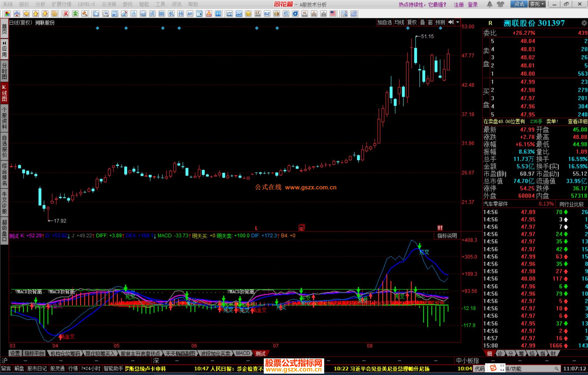Click the home page house icon
Image resolution: width=588 pixels, height=375 pixels.
point(17,14)
